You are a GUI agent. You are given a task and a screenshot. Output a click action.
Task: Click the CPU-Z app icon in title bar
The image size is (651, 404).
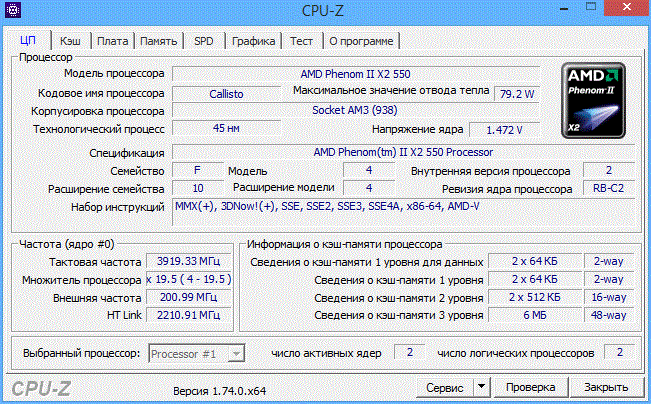click(13, 10)
